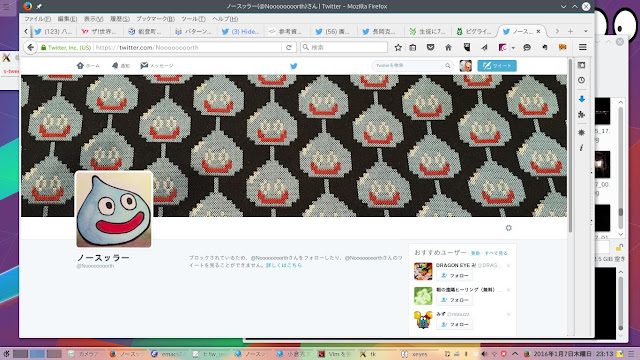
Task: Open the gear settings icon in right sidebar
Action: point(582,132)
